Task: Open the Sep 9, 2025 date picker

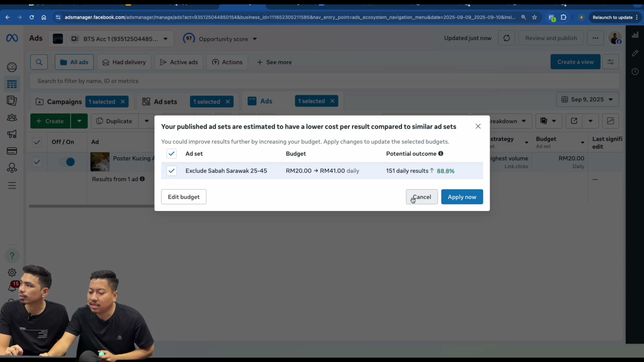Action: (587, 100)
